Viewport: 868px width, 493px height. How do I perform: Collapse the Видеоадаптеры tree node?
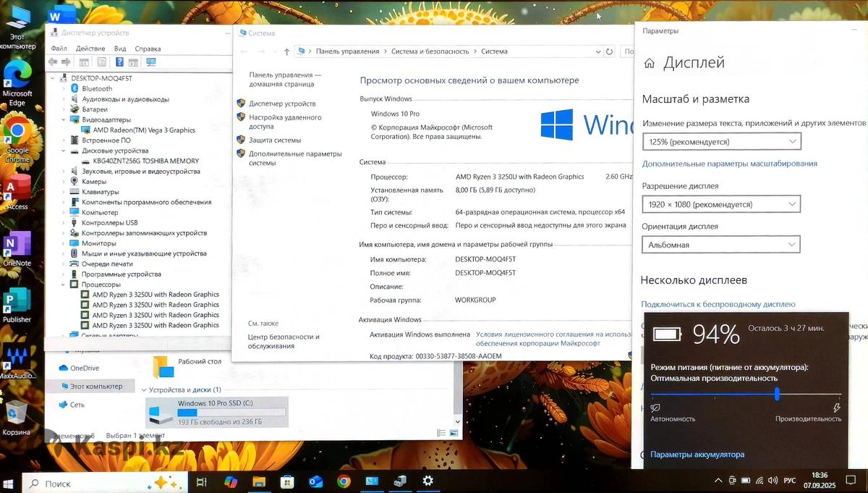[64, 119]
